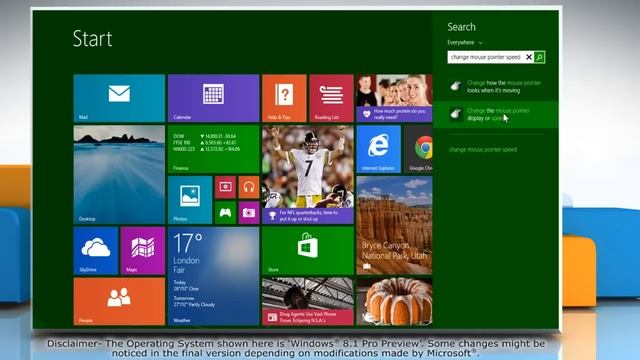Open the People tile
Screen dimensions: 640x360
(119, 302)
